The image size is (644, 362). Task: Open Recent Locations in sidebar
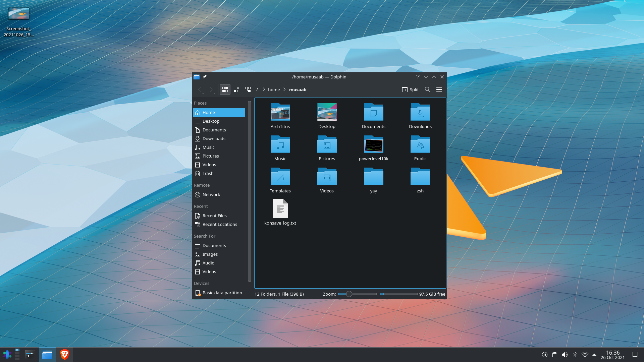point(219,224)
